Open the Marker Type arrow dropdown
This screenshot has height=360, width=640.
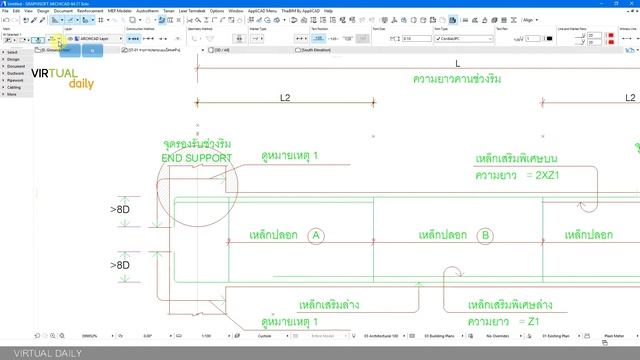click(x=257, y=39)
